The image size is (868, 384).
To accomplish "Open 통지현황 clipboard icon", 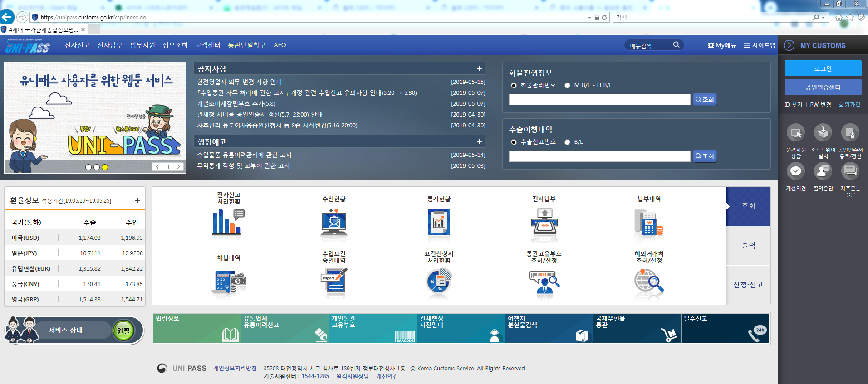I will pos(439,223).
